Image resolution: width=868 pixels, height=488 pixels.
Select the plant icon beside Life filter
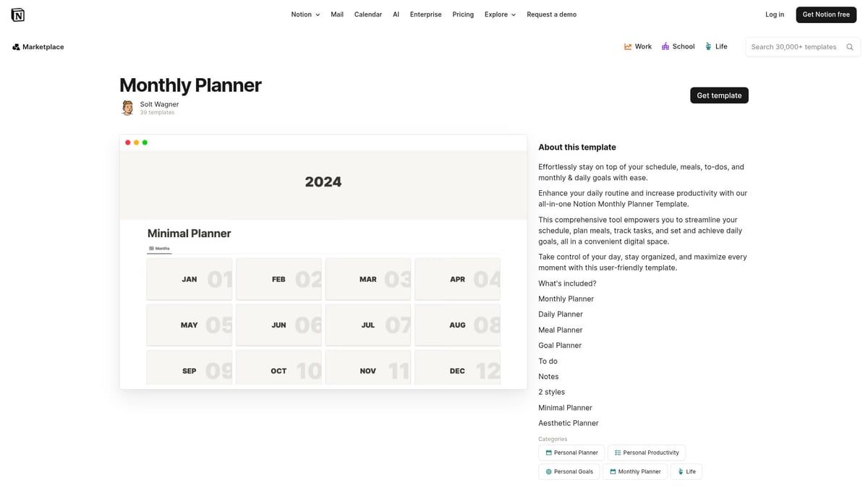707,46
